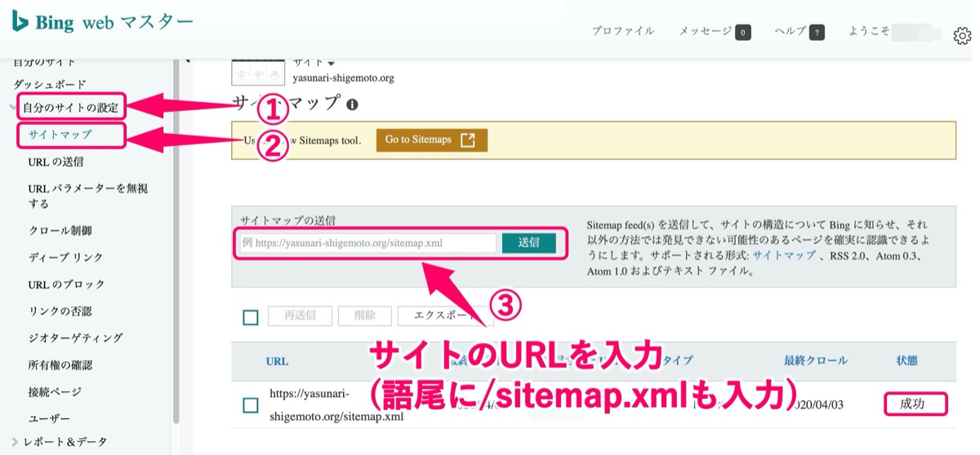Click the info icon beside サイトマップ heading

(x=352, y=105)
